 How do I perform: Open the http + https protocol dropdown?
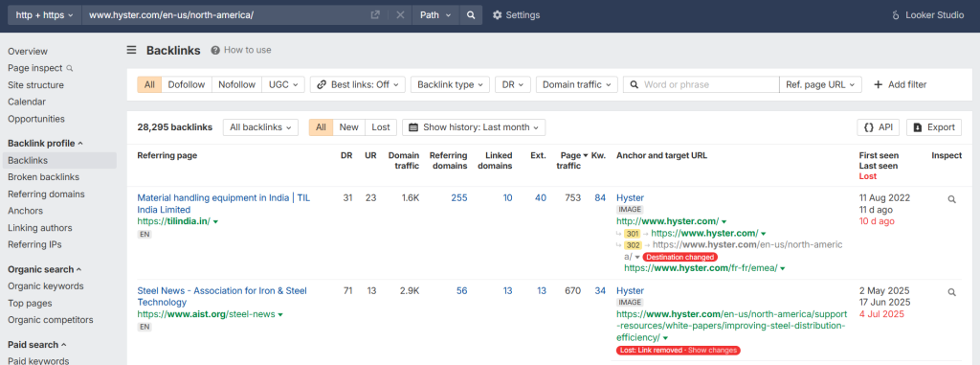tap(44, 15)
